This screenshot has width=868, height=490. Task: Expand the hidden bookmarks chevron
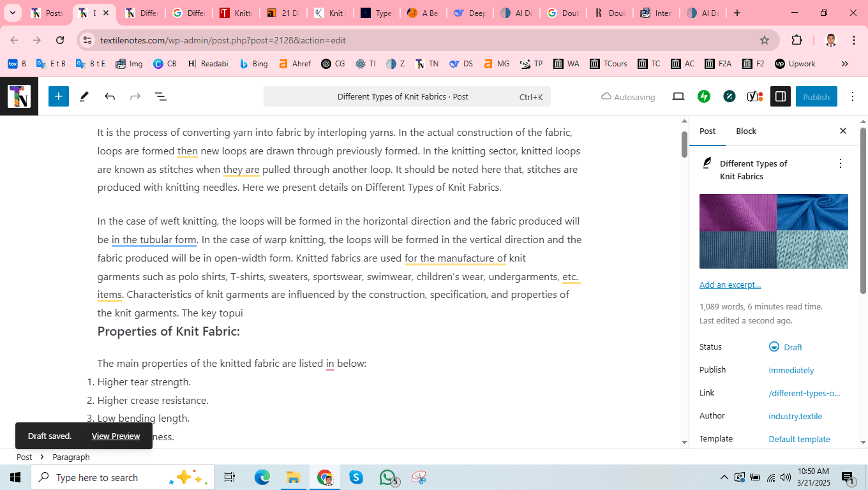pyautogui.click(x=844, y=64)
